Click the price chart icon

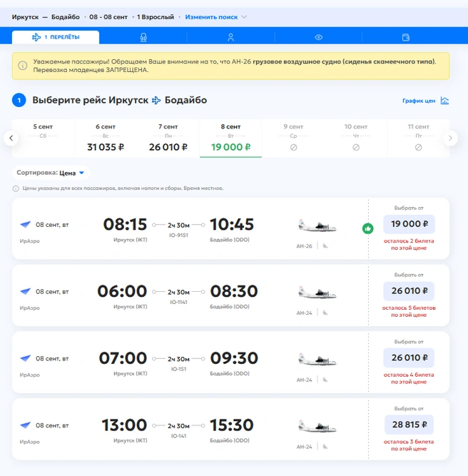[x=444, y=101]
